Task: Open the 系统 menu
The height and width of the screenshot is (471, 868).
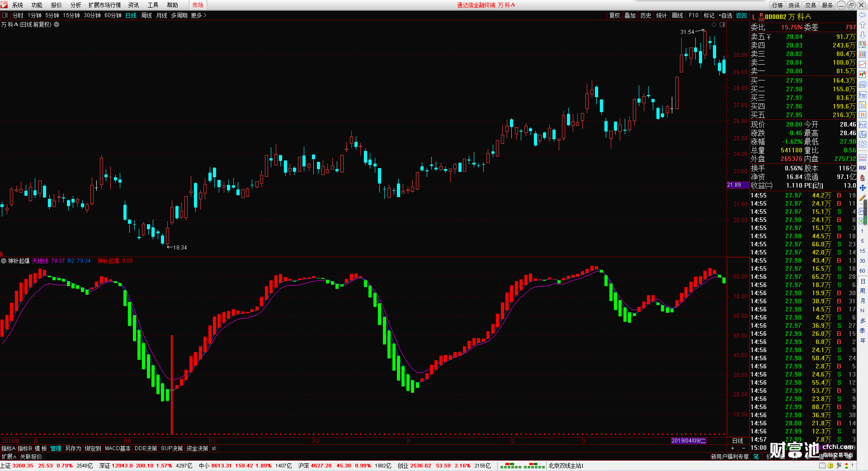Action: point(18,5)
